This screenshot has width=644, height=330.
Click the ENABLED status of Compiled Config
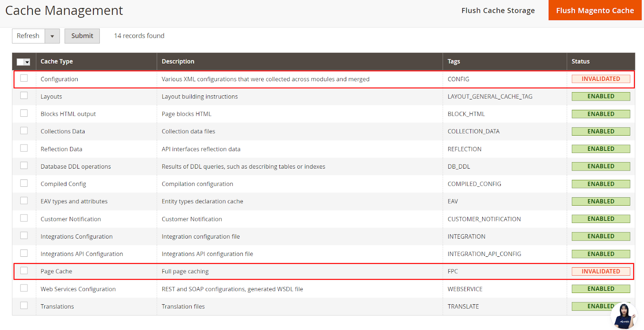[x=601, y=184]
